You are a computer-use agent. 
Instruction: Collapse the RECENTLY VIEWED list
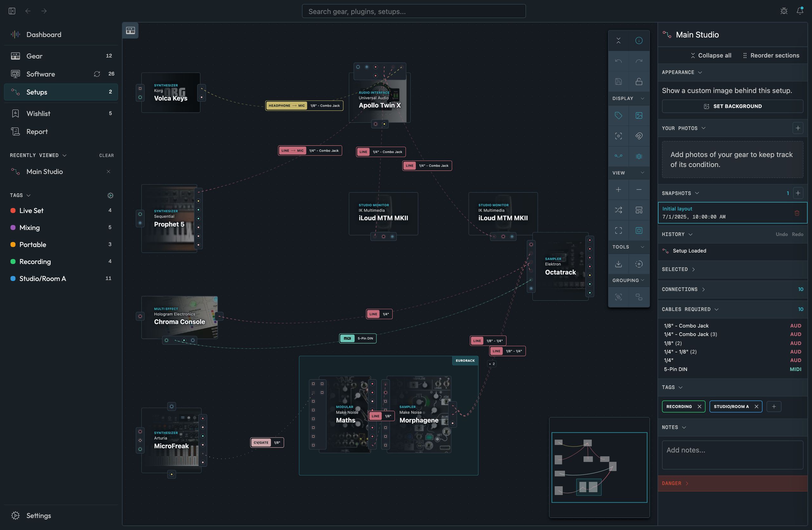38,155
